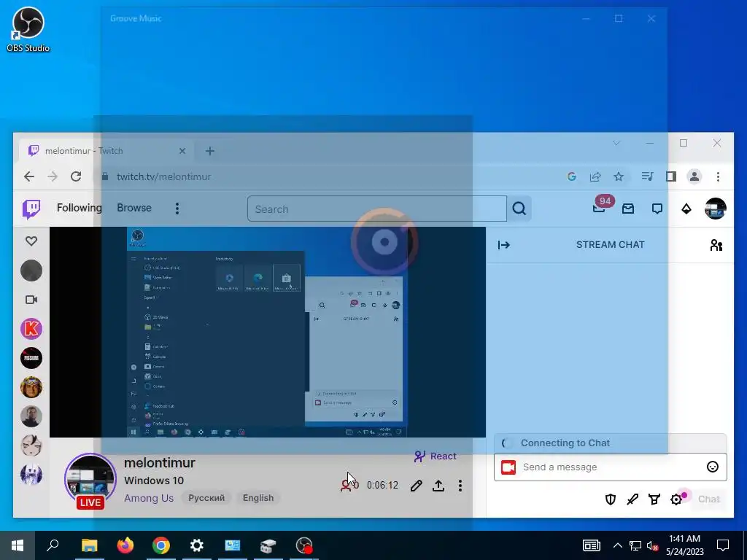The height and width of the screenshot is (560, 747).
Task: Select the English tag
Action: pos(258,498)
